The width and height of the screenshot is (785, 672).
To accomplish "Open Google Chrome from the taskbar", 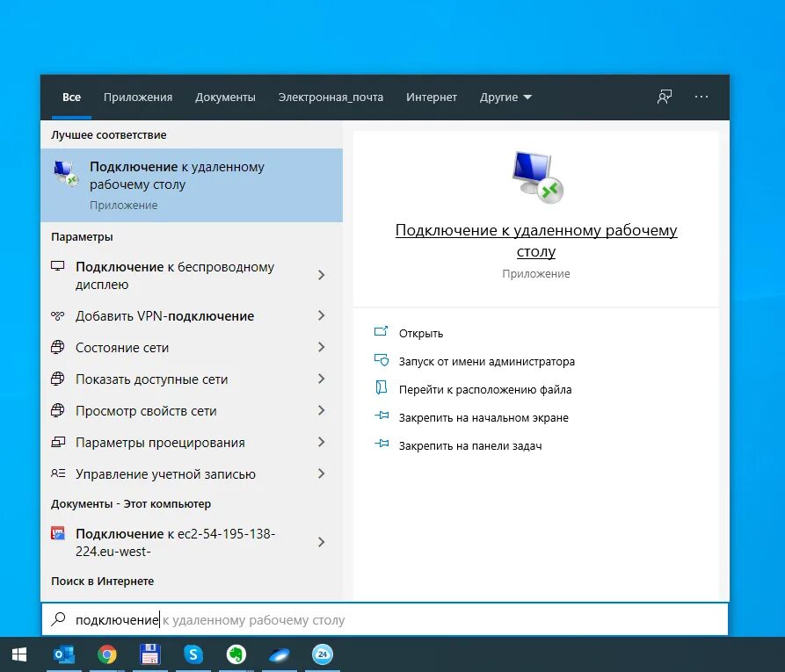I will pyautogui.click(x=107, y=654).
